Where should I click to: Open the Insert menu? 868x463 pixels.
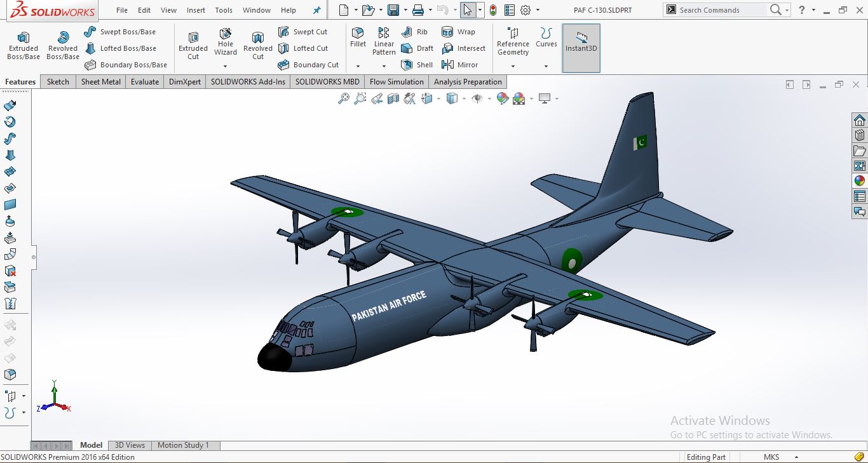196,10
